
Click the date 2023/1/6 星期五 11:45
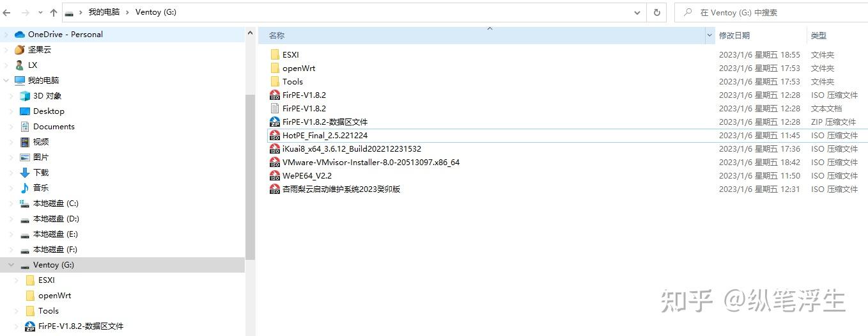[759, 136]
